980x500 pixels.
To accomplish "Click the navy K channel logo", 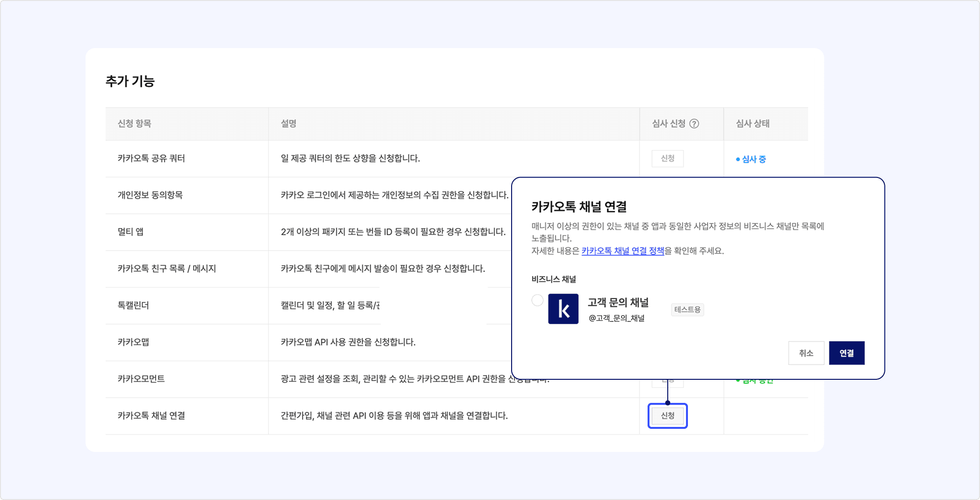I will click(x=563, y=309).
